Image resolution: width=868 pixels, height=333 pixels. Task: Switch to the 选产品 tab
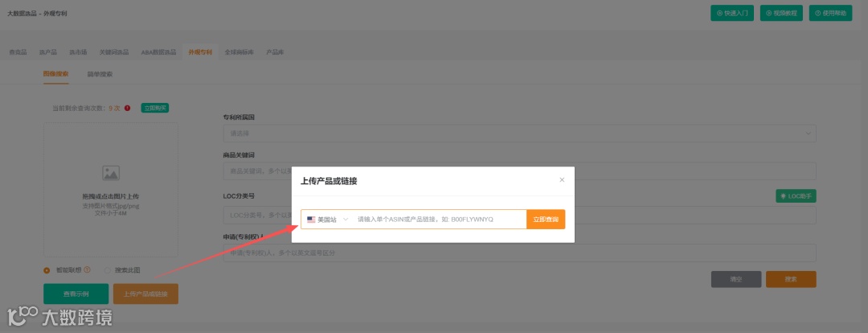[x=48, y=52]
